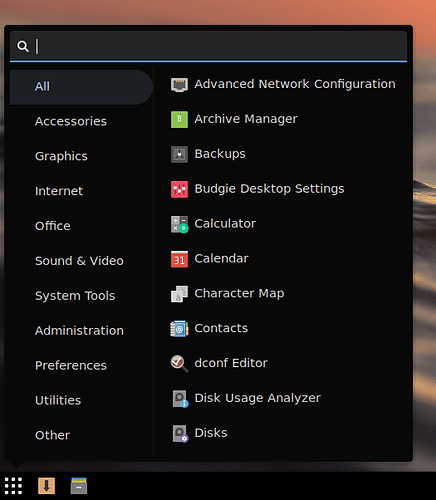Open the Character Map icon
This screenshot has width=436, height=500.
point(179,294)
